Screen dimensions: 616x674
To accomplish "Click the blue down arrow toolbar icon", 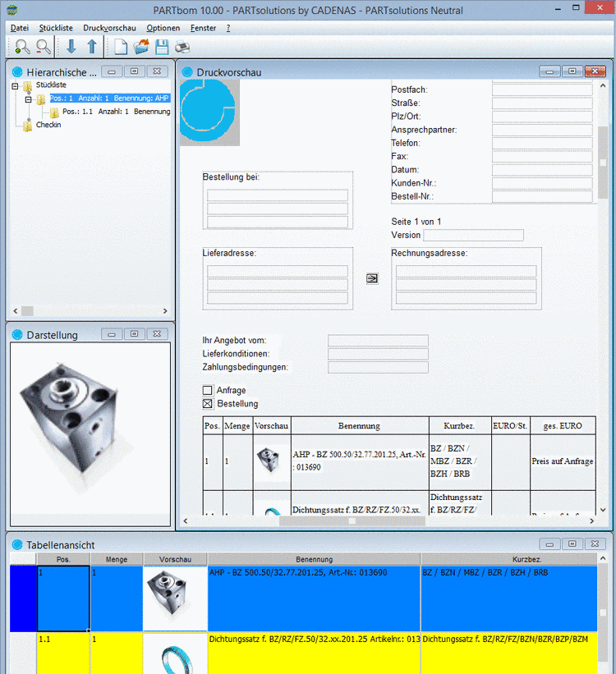I will point(71,47).
